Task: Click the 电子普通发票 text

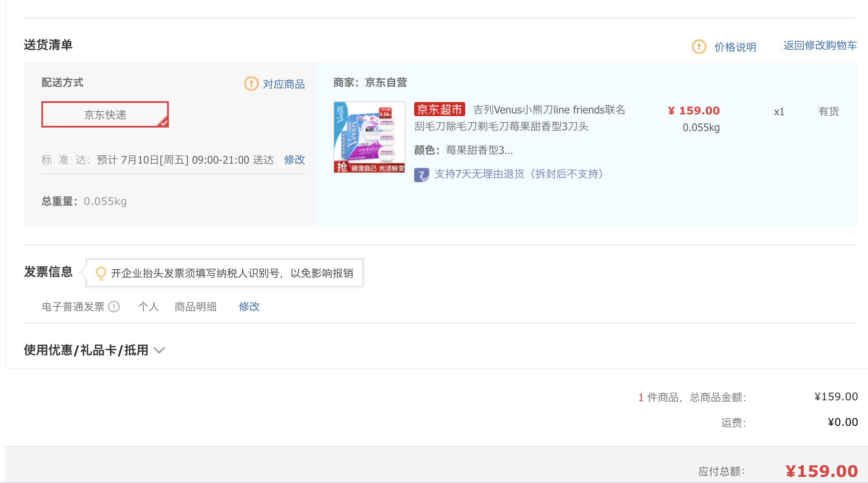Action: coord(73,307)
